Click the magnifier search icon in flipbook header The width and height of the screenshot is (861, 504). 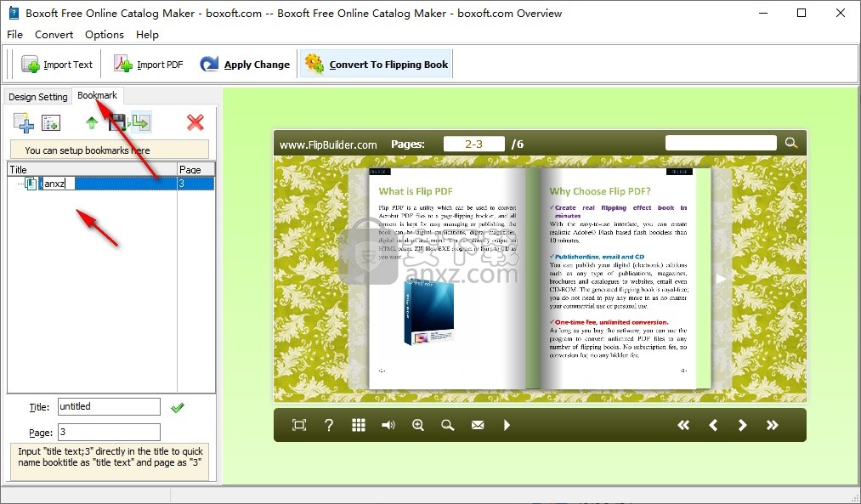pos(791,144)
